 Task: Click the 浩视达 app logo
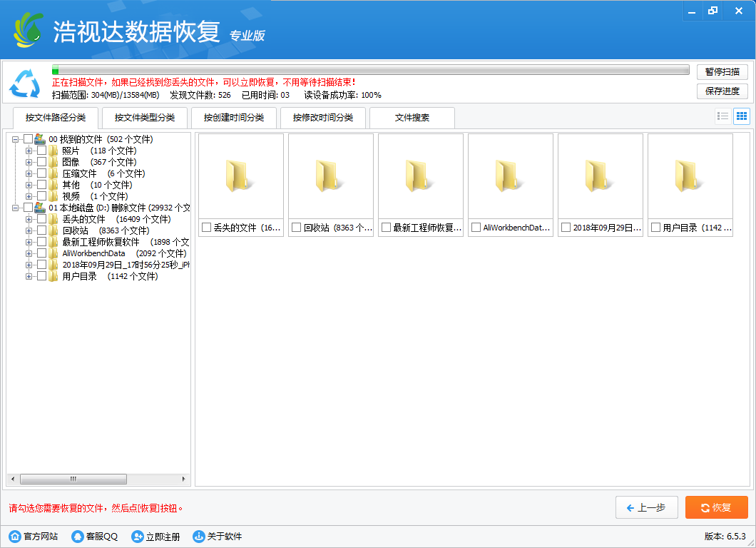(29, 29)
